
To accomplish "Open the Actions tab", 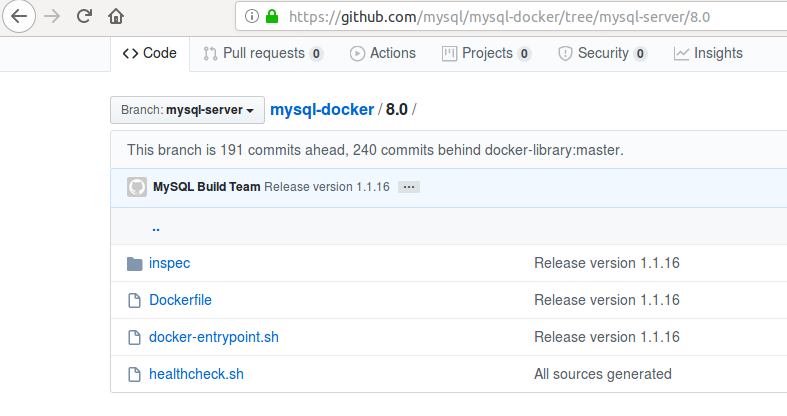I will point(383,53).
